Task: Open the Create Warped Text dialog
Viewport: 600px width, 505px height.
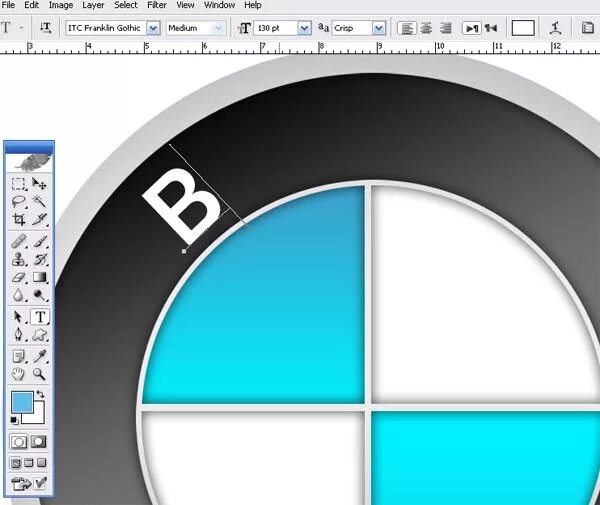Action: point(555,28)
